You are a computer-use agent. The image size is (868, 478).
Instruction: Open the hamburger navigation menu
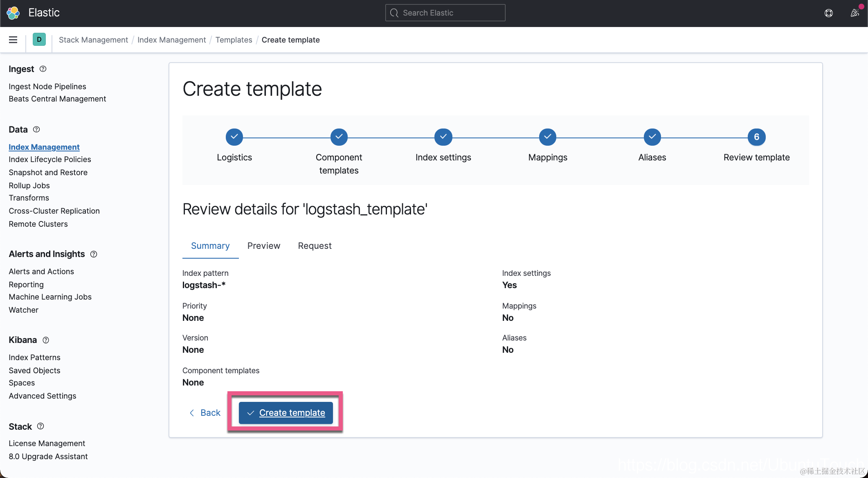pos(13,40)
